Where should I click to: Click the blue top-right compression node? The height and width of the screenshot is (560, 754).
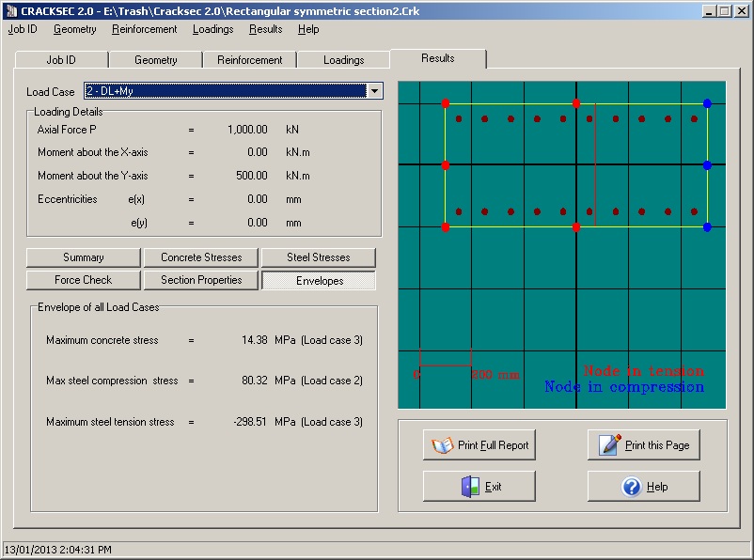tap(707, 103)
